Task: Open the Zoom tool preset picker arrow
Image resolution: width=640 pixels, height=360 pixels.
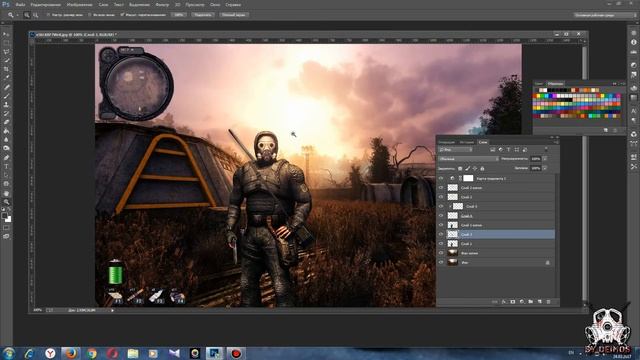Action: point(18,15)
